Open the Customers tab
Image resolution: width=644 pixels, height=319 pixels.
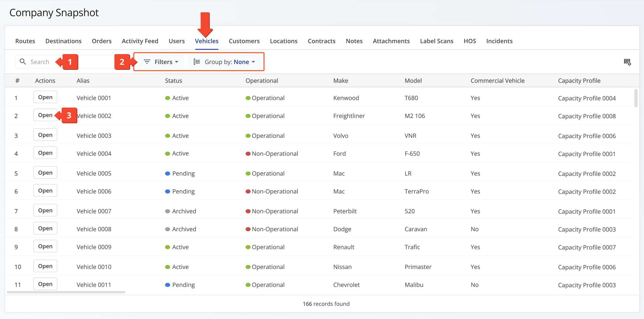point(244,41)
